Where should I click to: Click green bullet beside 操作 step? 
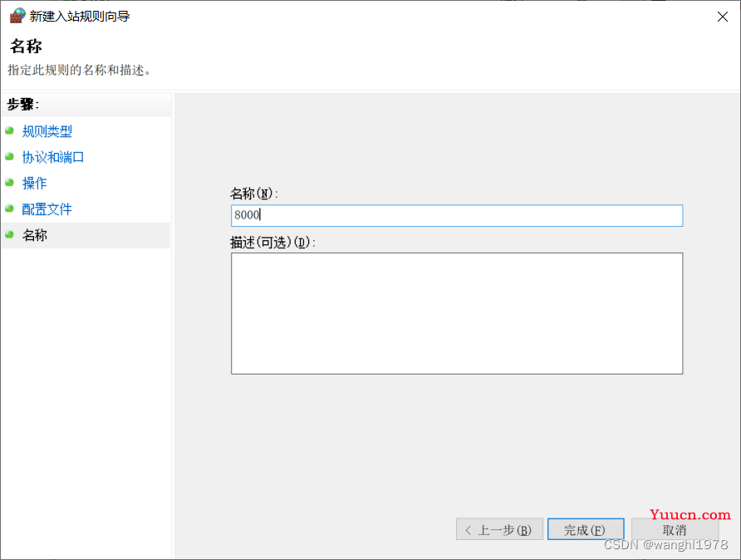pyautogui.click(x=9, y=183)
